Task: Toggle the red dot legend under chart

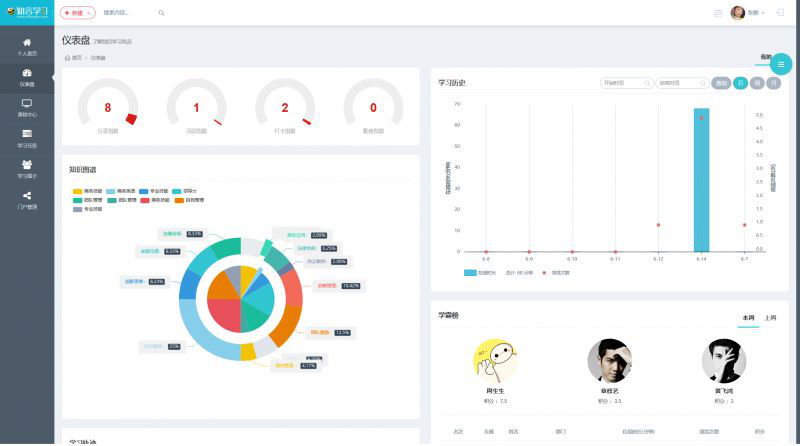Action: tap(556, 273)
